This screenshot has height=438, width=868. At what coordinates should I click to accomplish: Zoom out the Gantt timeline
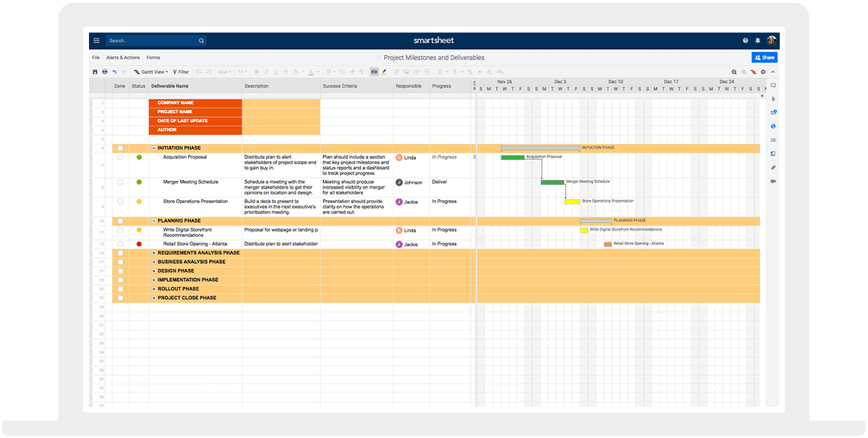coord(733,72)
